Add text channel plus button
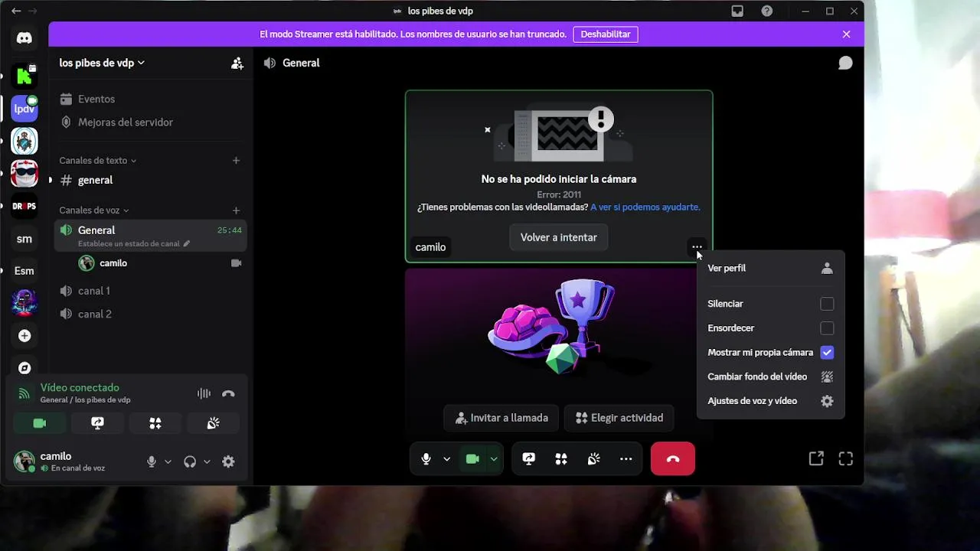 pyautogui.click(x=236, y=161)
